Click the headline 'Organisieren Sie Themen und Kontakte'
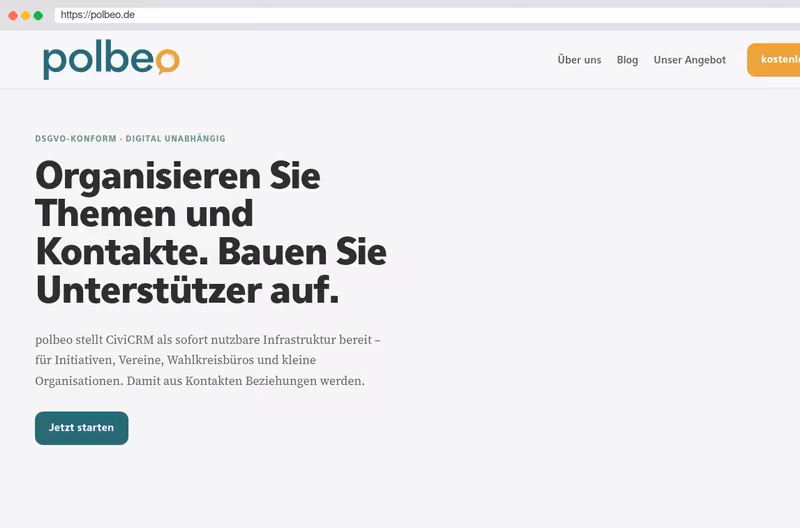 211,232
